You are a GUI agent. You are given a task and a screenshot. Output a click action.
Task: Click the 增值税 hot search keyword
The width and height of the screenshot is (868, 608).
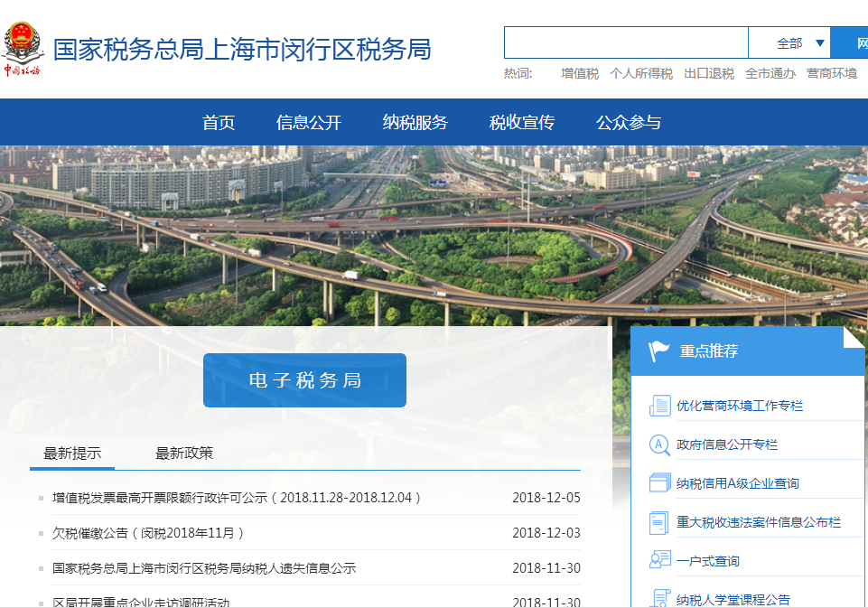(578, 74)
